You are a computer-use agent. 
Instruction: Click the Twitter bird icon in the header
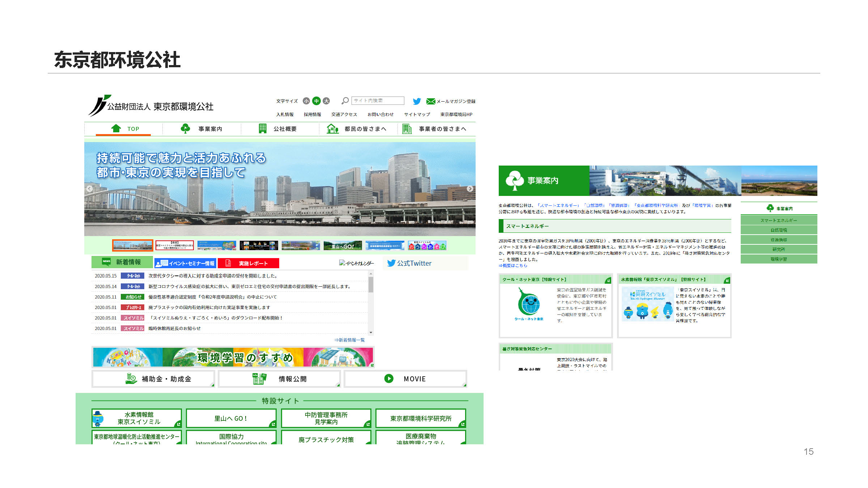pos(417,102)
